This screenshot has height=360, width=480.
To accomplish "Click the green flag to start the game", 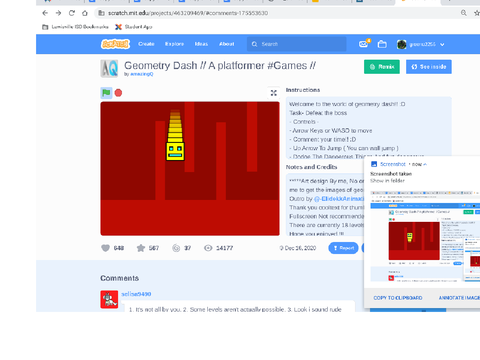I will (106, 93).
